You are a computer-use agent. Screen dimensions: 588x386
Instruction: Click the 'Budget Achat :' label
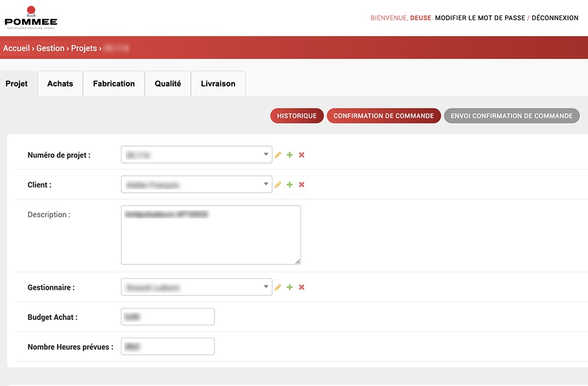[x=52, y=317]
